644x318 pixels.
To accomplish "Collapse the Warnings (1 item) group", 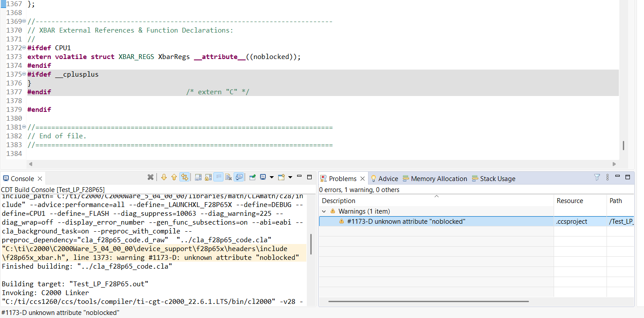I will [x=324, y=211].
